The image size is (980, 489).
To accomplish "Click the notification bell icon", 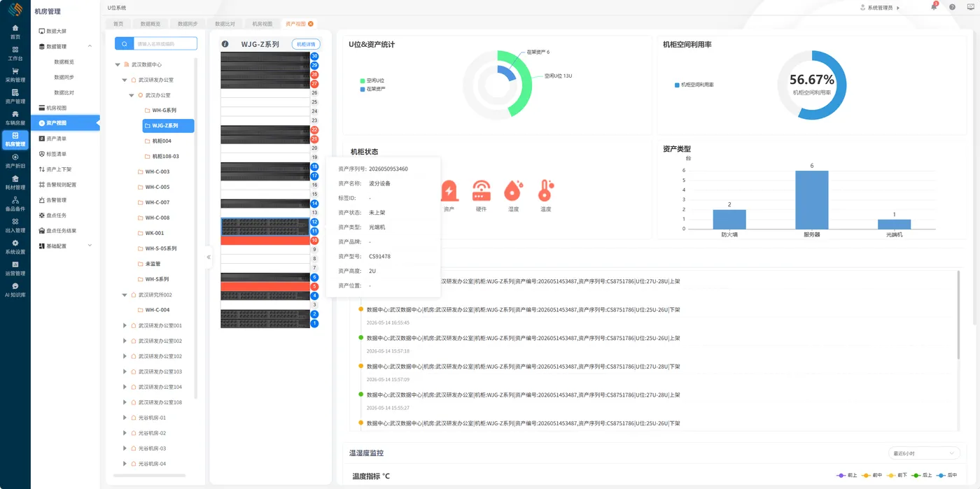I will 934,7.
